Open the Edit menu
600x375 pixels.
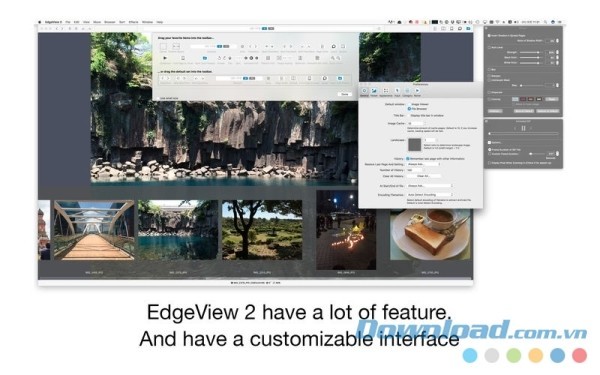[77, 22]
